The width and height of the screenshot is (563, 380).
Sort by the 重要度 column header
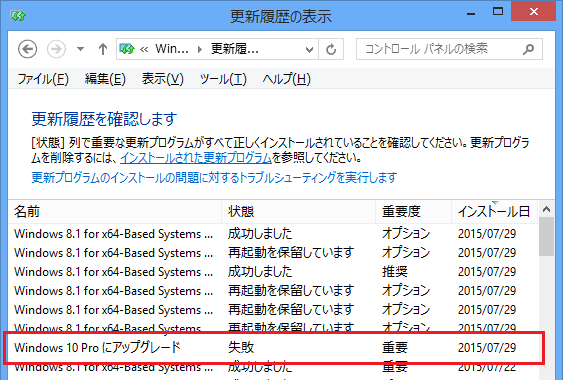tap(414, 212)
